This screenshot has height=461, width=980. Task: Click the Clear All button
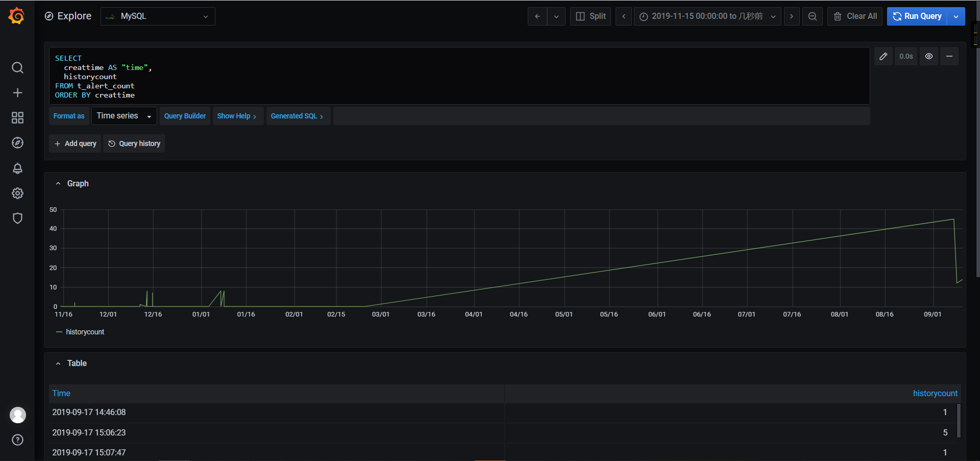pyautogui.click(x=854, y=16)
